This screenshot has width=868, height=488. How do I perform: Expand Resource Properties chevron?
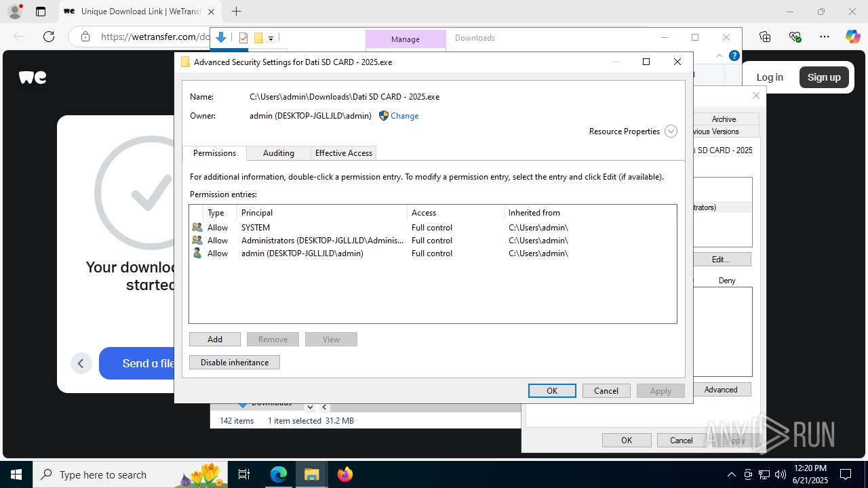click(671, 131)
